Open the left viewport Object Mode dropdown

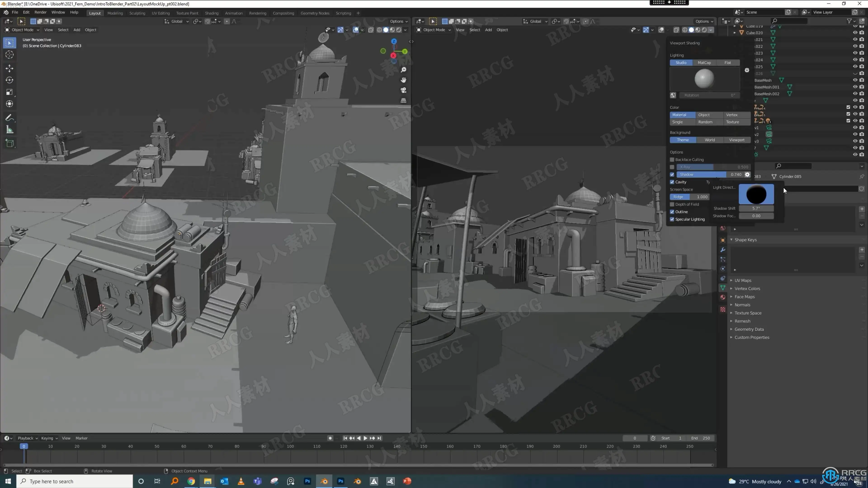pyautogui.click(x=22, y=30)
